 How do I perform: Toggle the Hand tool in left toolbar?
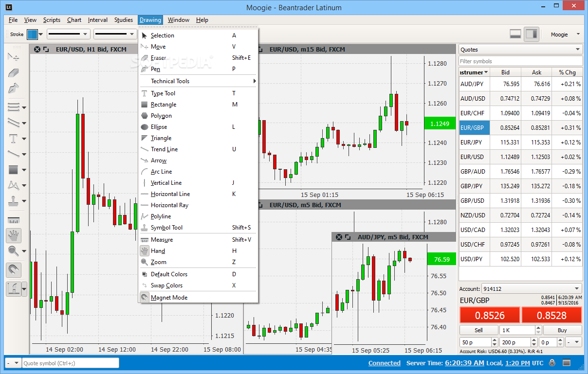pos(14,235)
